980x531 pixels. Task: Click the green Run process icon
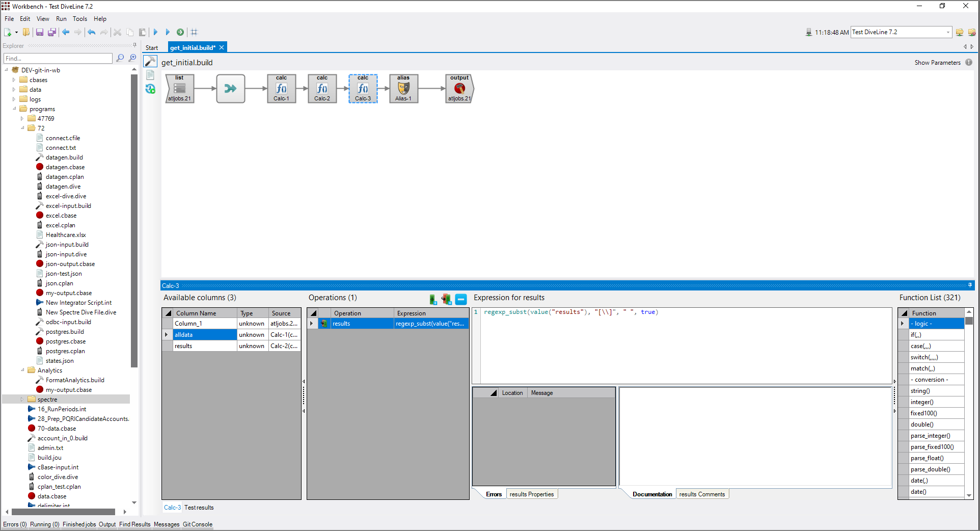(180, 32)
